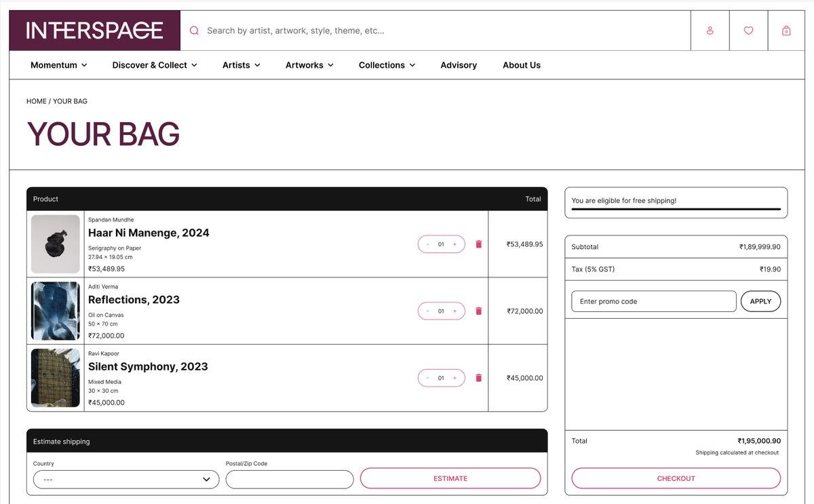
Task: Expand the Momentum menu
Action: tap(59, 65)
